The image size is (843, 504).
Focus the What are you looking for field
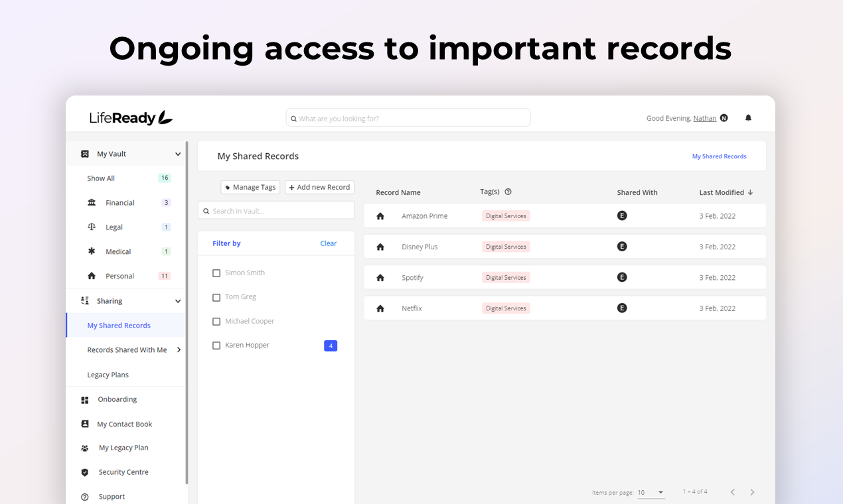408,118
